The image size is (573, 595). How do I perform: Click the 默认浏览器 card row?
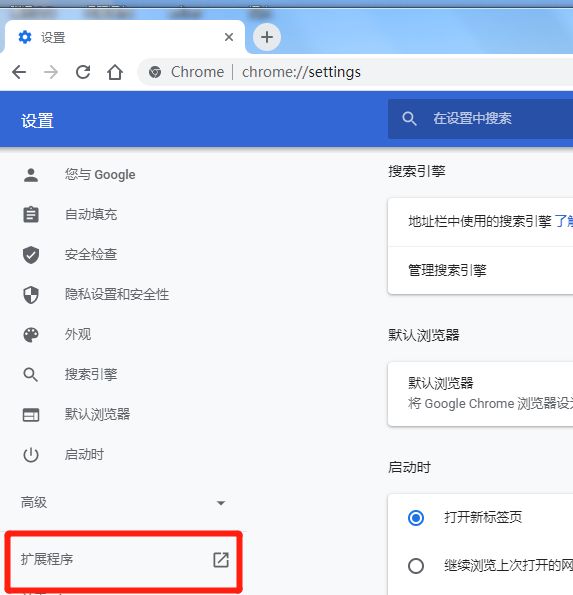click(x=480, y=394)
